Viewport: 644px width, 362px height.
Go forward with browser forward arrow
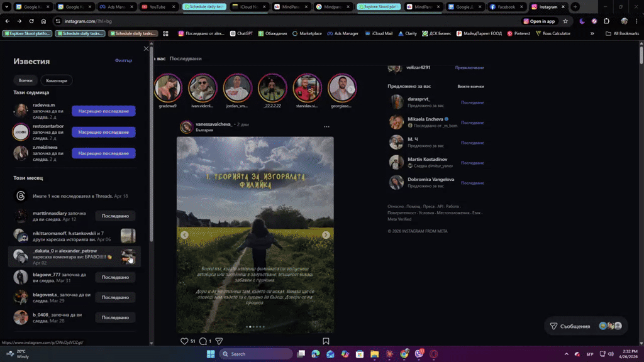19,21
